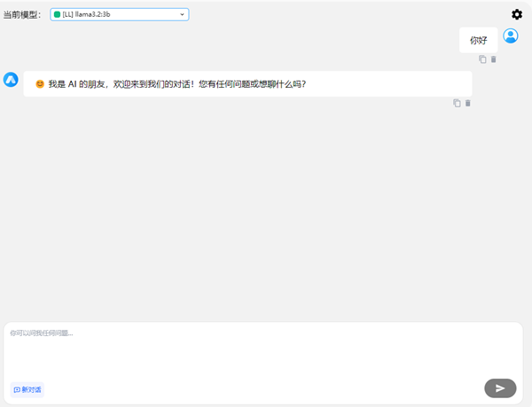The width and height of the screenshot is (532, 407).
Task: Copy the user message "你好"
Action: point(482,59)
